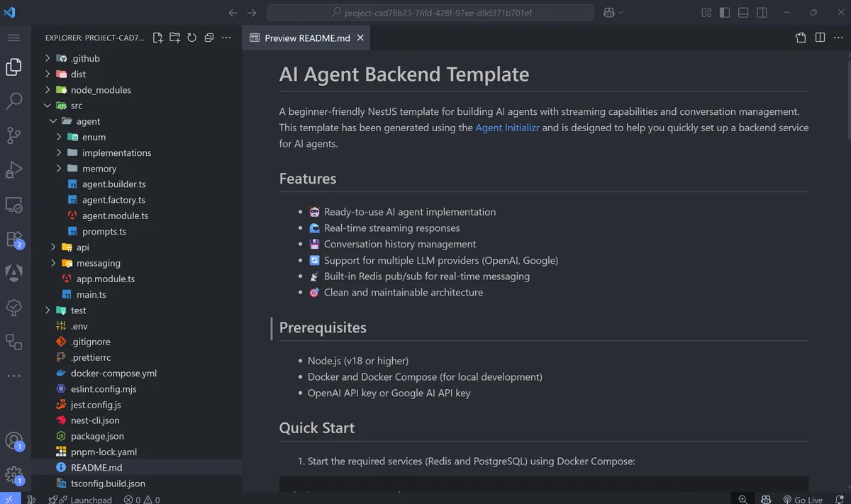Click Go Live in the status bar
This screenshot has width=851, height=504.
click(803, 499)
